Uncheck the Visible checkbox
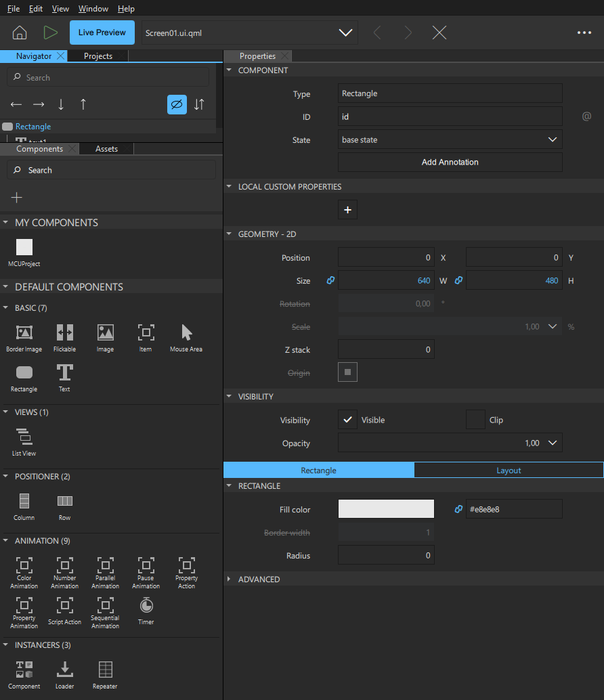 click(x=347, y=420)
